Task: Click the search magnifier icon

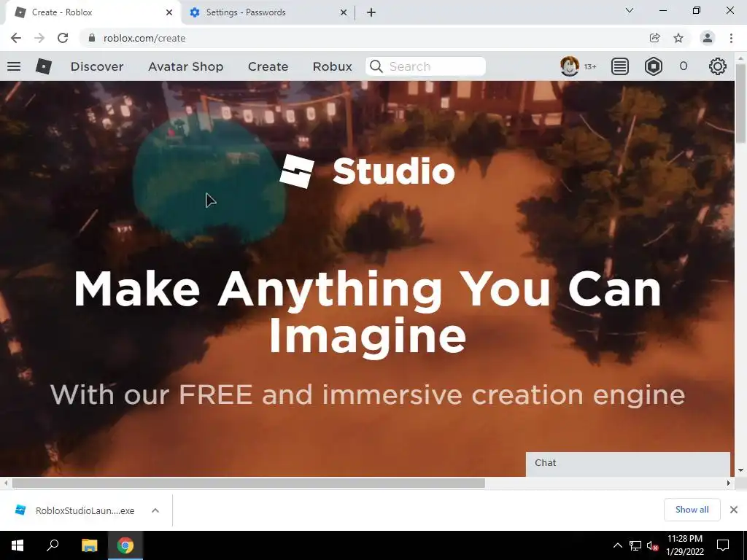Action: click(376, 66)
